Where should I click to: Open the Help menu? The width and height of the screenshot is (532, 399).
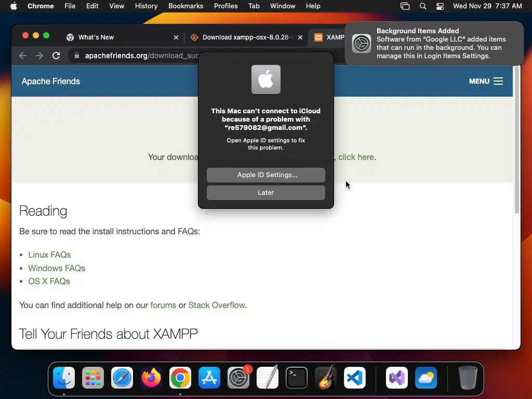(313, 6)
